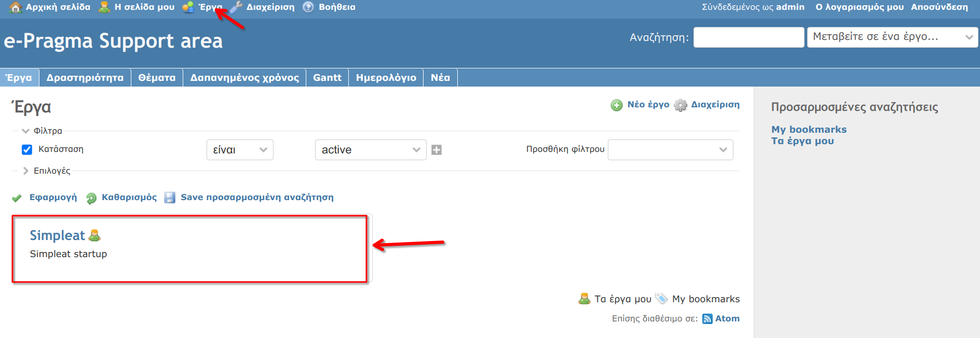This screenshot has height=338, width=980.
Task: Click the floppy disk save search icon
Action: 170,198
